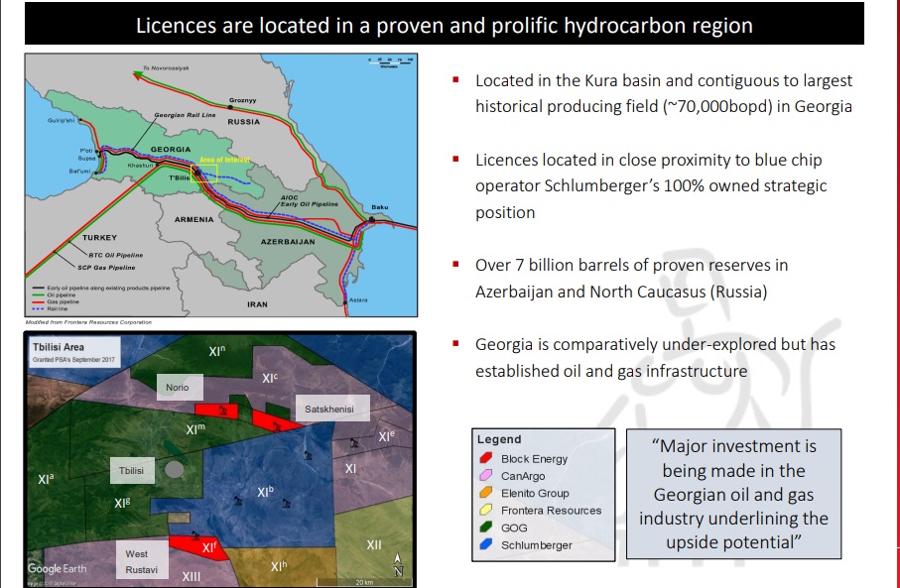Click the Gas pipeline legend entry
The image size is (900, 588).
tap(56, 301)
